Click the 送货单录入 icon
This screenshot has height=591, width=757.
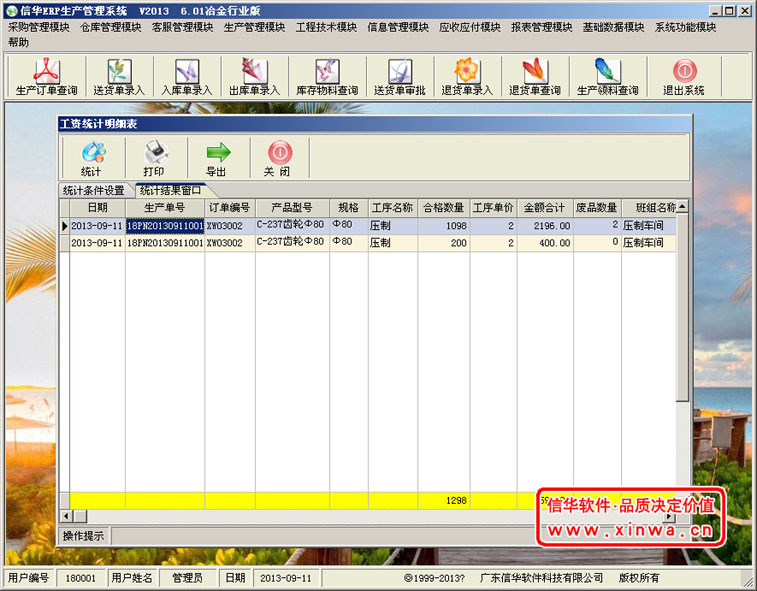119,76
